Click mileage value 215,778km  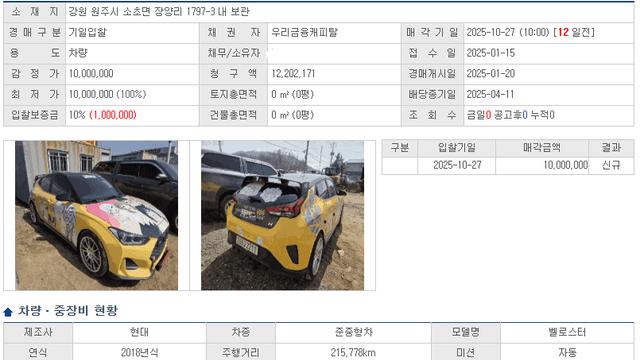tap(353, 352)
